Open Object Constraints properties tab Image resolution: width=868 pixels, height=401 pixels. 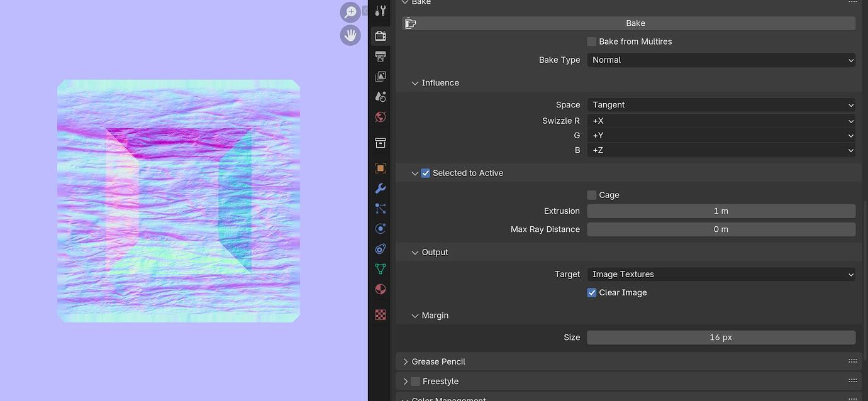coord(380,249)
